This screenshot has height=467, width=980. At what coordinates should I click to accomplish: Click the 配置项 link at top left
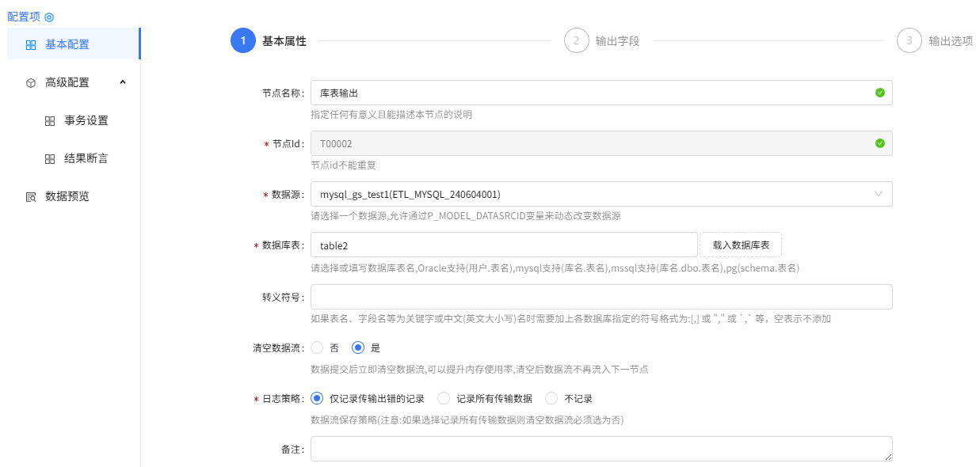tap(25, 16)
